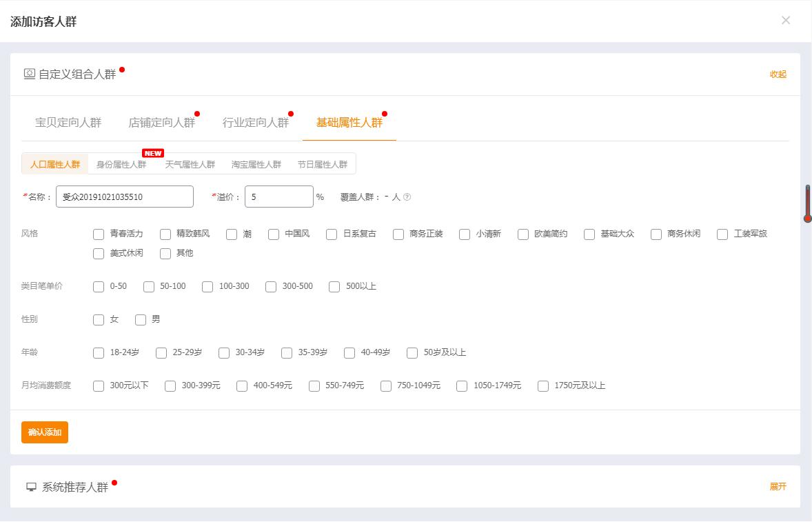Collapse the panel via the 收起 link
This screenshot has height=522, width=812.
pyautogui.click(x=778, y=74)
